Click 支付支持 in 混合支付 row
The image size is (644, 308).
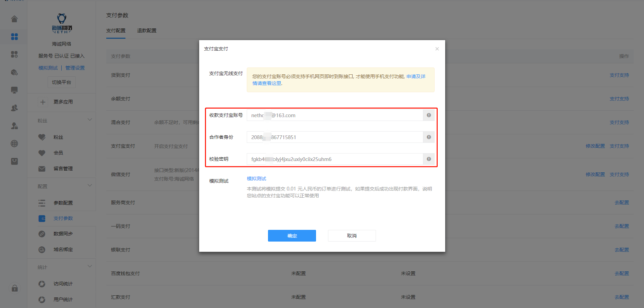pos(619,122)
